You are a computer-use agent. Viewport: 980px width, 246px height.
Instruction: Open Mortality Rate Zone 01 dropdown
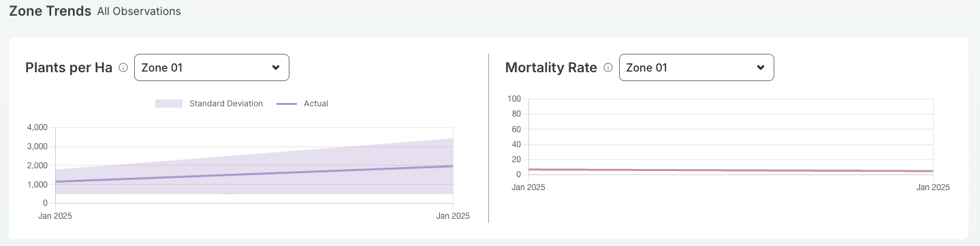pyautogui.click(x=697, y=67)
